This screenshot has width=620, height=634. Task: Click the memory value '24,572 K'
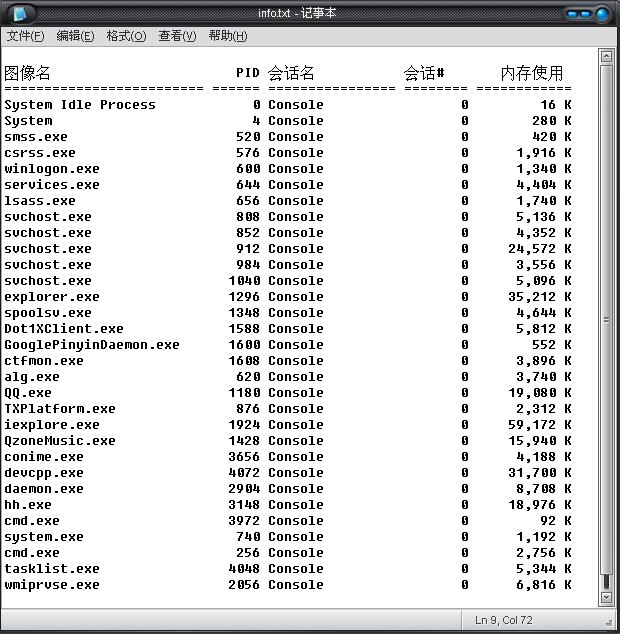[540, 249]
